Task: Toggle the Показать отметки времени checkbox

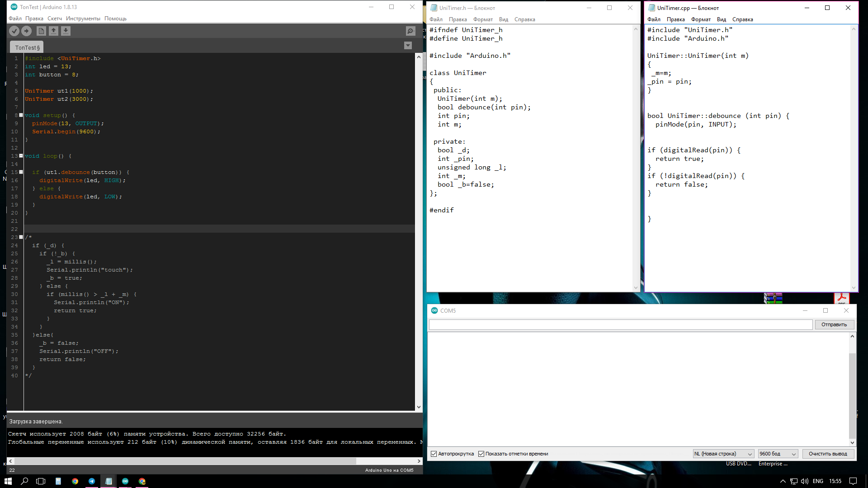Action: tap(481, 454)
